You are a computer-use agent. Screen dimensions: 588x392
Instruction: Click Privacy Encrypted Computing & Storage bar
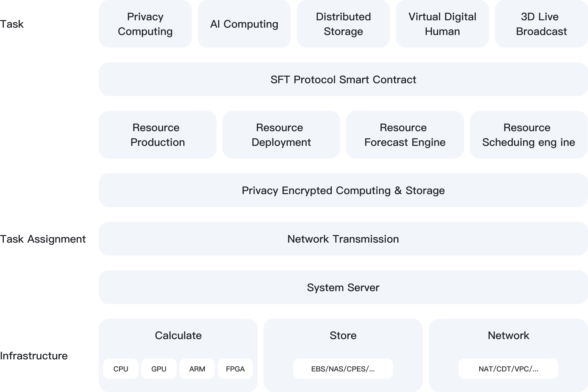pos(343,190)
